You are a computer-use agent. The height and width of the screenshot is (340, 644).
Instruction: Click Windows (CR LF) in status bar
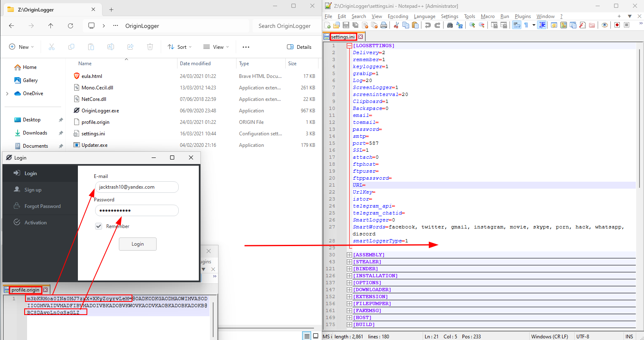coord(550,337)
